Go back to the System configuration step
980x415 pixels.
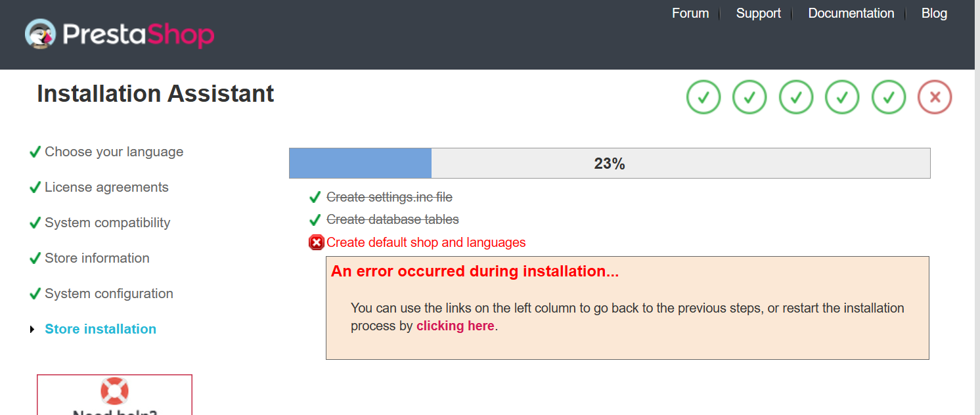pos(108,294)
